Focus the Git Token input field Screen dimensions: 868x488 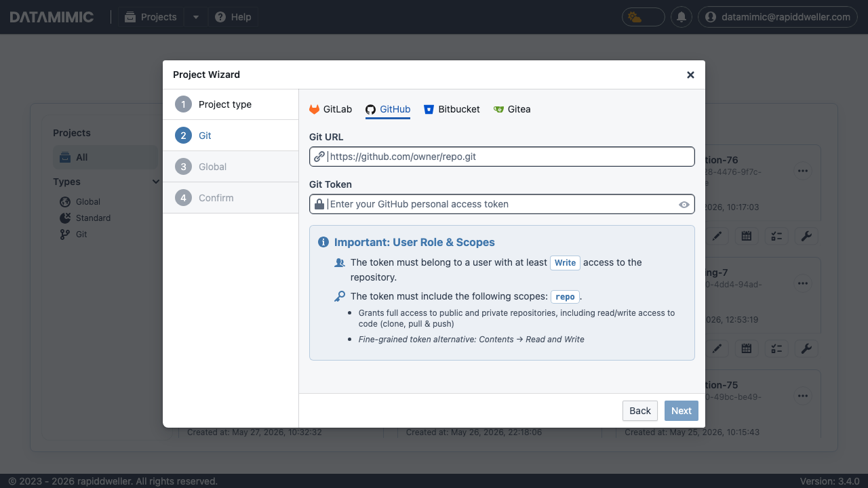pos(502,204)
